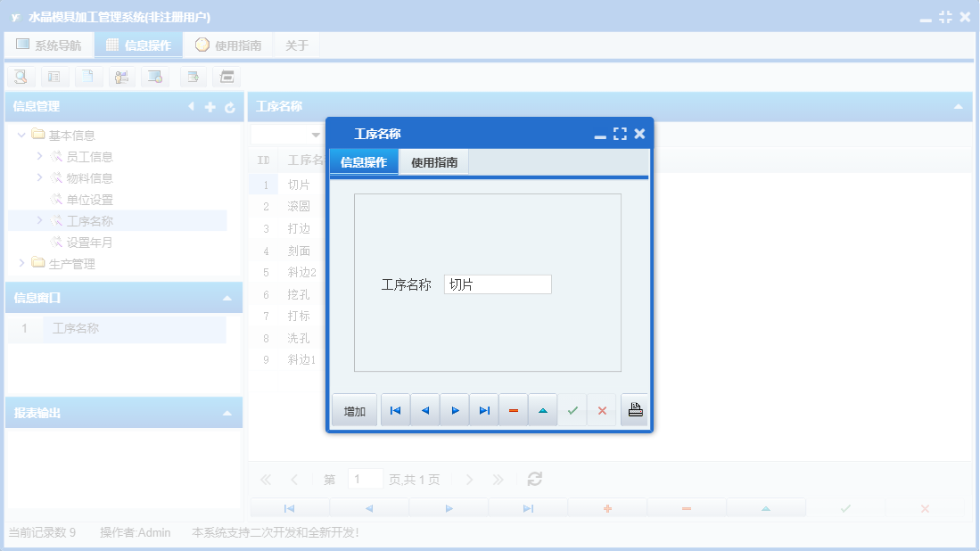Image resolution: width=980 pixels, height=551 pixels.
Task: Click the seventh toolbar panel icon
Action: tap(226, 77)
